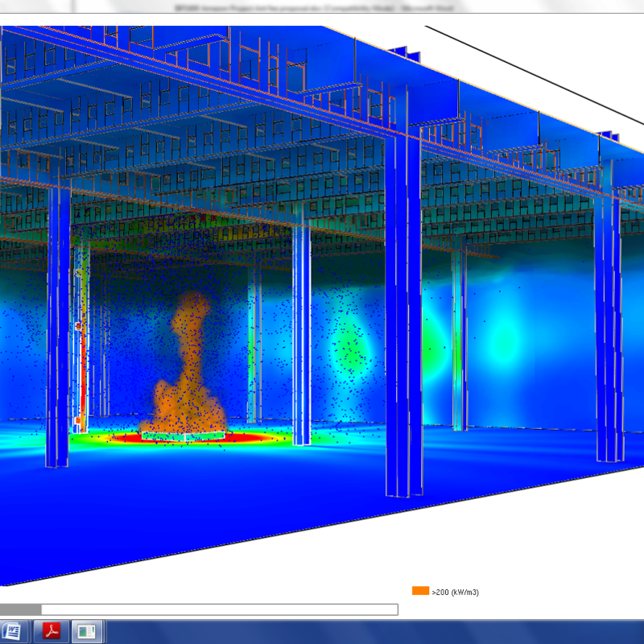Switch to the third taskbar application
644x644 pixels.
88,630
